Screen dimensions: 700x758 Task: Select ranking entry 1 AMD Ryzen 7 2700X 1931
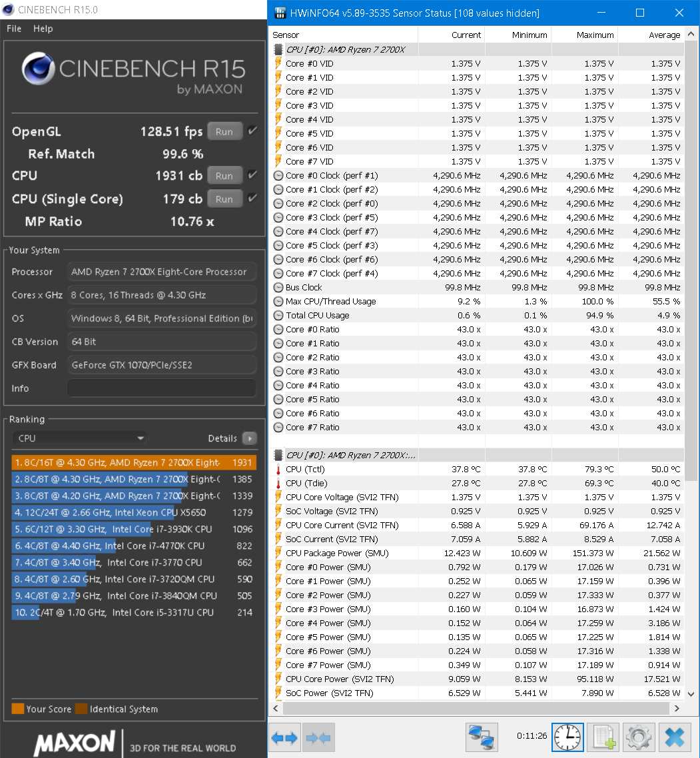point(134,463)
